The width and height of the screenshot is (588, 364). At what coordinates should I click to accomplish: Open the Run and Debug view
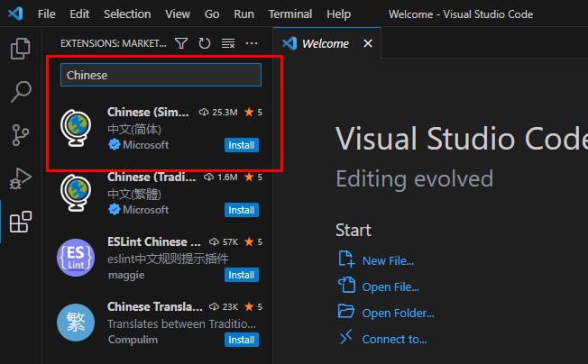pos(20,178)
